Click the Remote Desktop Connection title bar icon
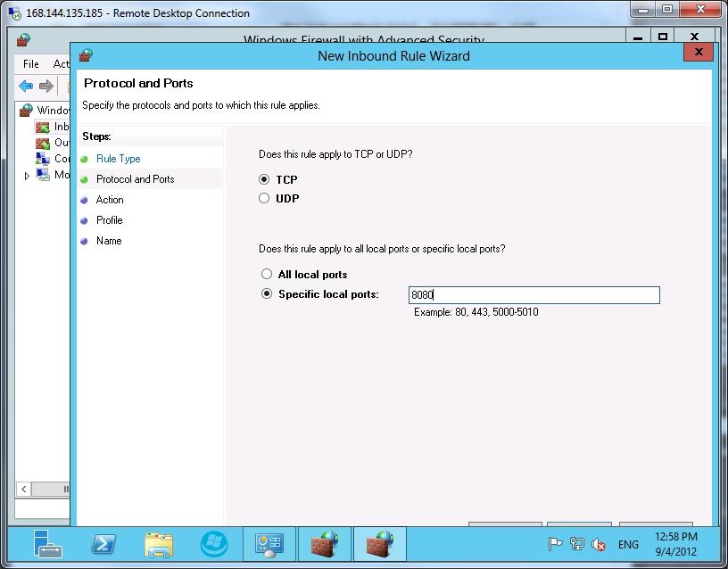Viewport: 728px width, 569px height. click(x=15, y=13)
